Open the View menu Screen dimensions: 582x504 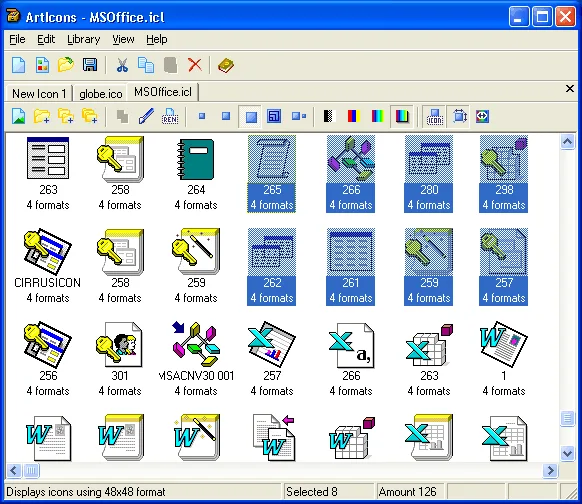(123, 39)
